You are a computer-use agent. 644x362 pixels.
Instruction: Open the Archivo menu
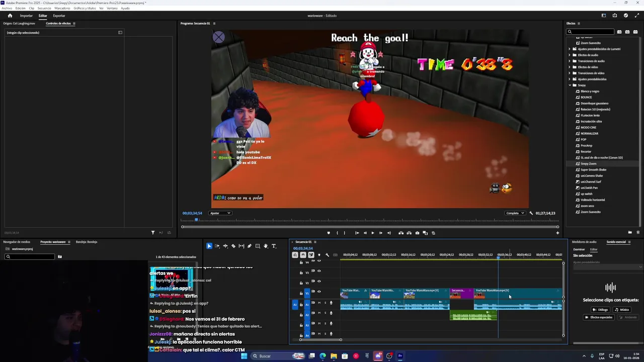click(x=7, y=8)
